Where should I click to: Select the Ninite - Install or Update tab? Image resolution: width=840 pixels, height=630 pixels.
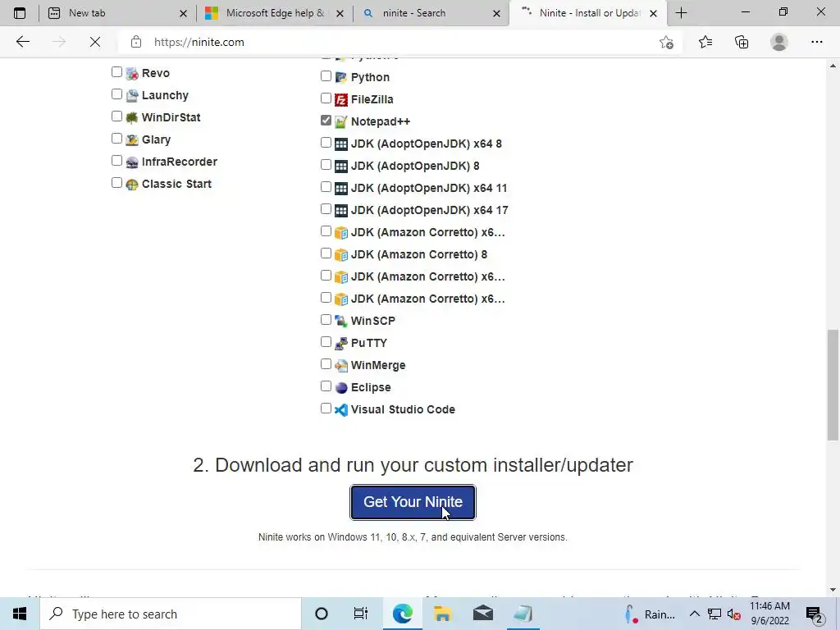[x=588, y=13]
